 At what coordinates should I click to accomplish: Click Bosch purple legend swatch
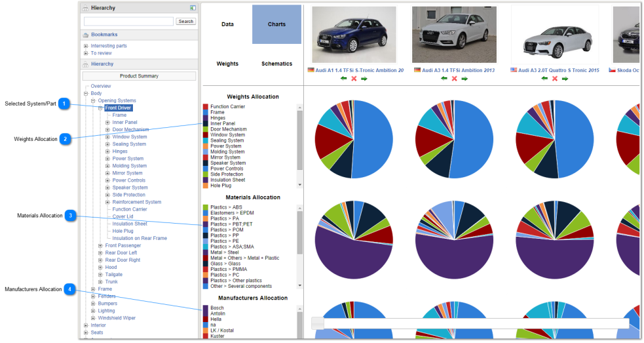pyautogui.click(x=206, y=308)
